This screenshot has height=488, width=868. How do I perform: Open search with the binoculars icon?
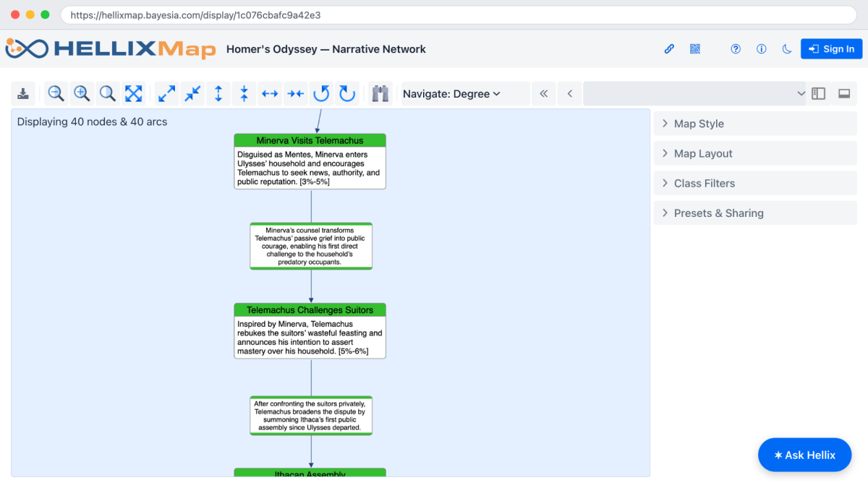380,93
